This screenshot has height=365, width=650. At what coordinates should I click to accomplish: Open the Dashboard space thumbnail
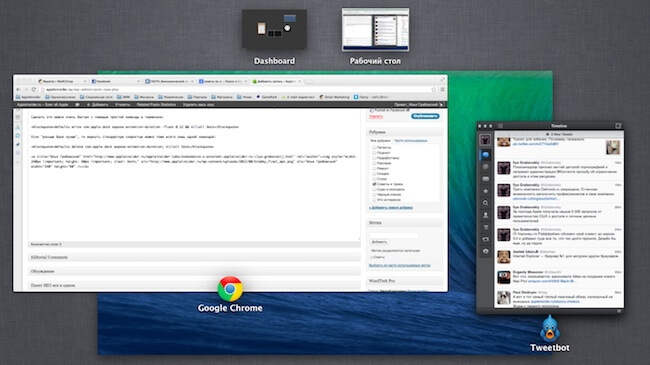point(274,30)
